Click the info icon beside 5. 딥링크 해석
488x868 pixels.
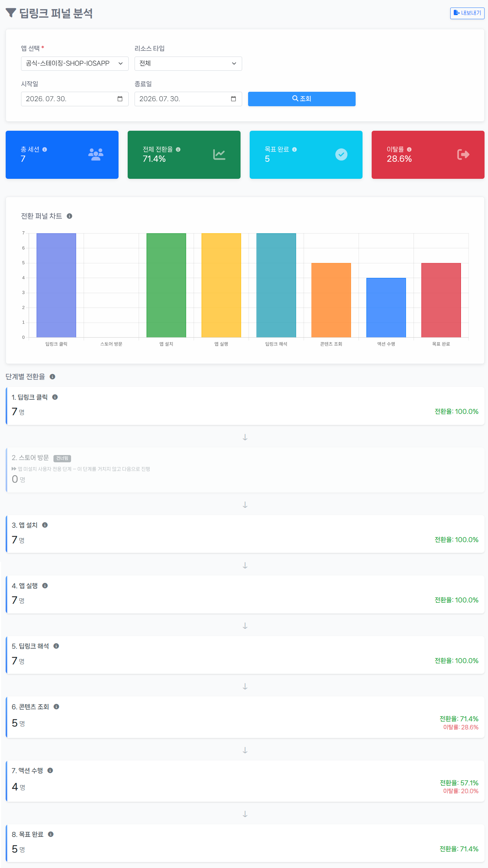56,646
